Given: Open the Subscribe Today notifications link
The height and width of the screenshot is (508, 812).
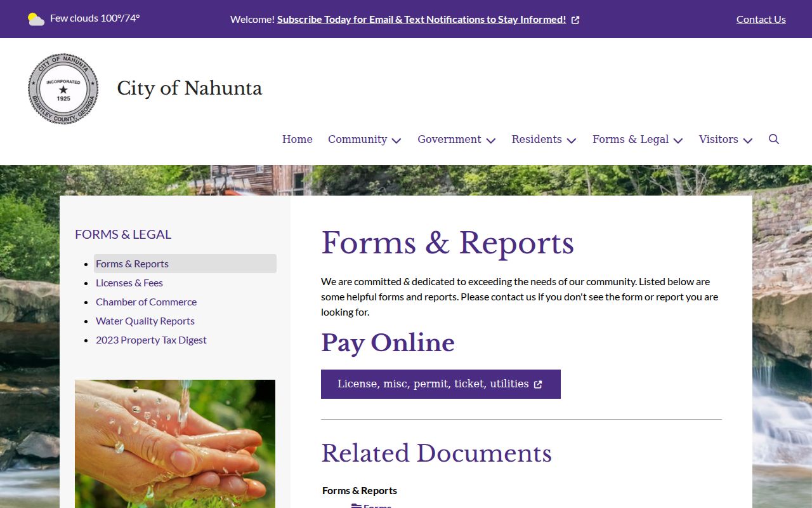Looking at the screenshot, I should [x=421, y=19].
